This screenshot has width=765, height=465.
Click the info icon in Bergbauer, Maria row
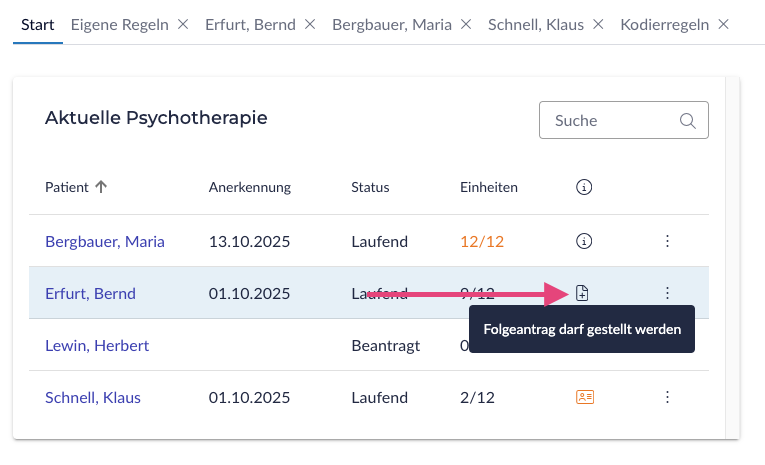[585, 241]
